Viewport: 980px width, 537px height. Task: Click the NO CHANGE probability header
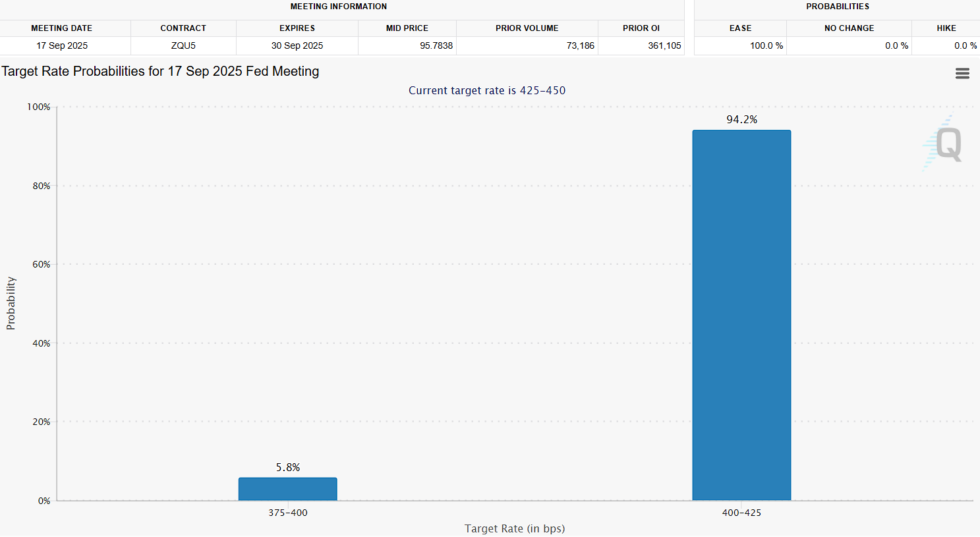pos(849,28)
